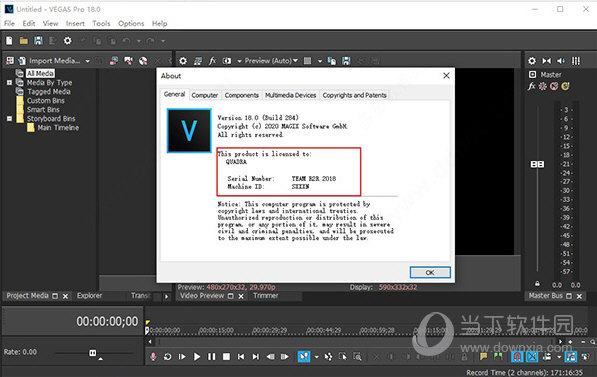Screen dimensions: 597x377
Task: Click the Play button in transport controls
Action: (197, 357)
